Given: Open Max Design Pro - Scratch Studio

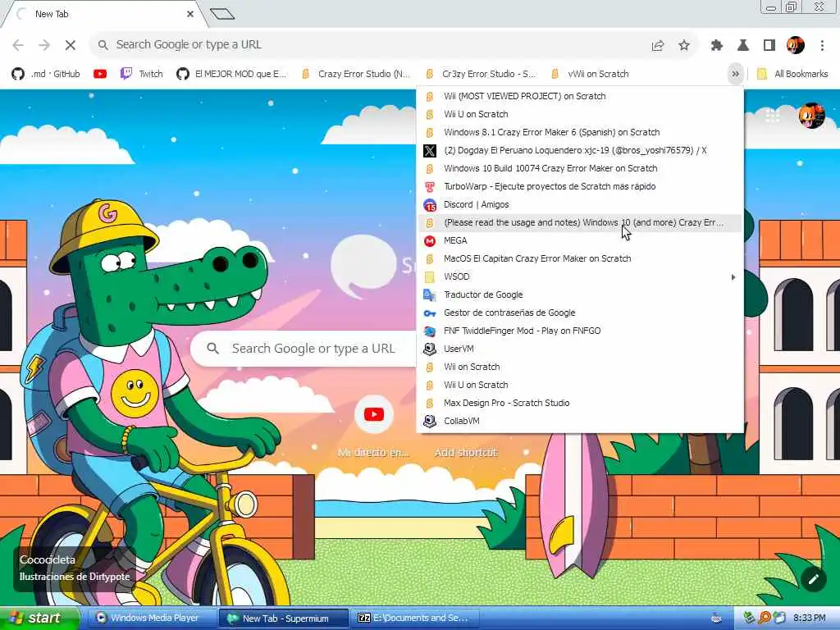Looking at the screenshot, I should click(x=581, y=403).
